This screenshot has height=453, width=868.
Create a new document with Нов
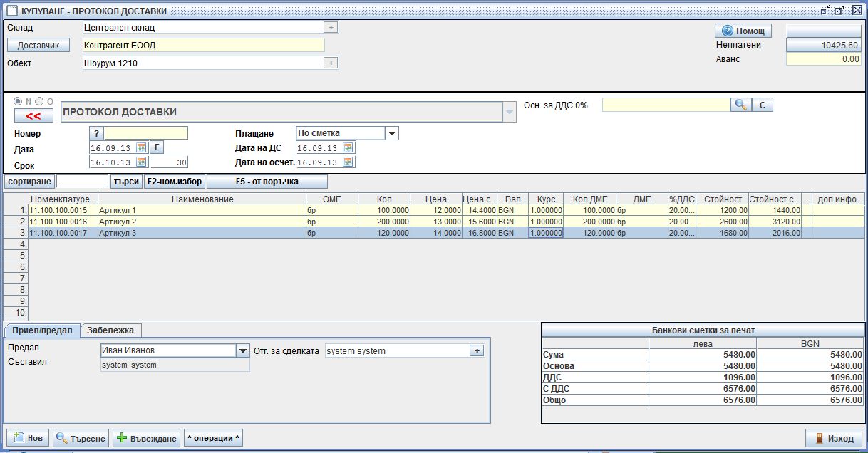pyautogui.click(x=28, y=438)
